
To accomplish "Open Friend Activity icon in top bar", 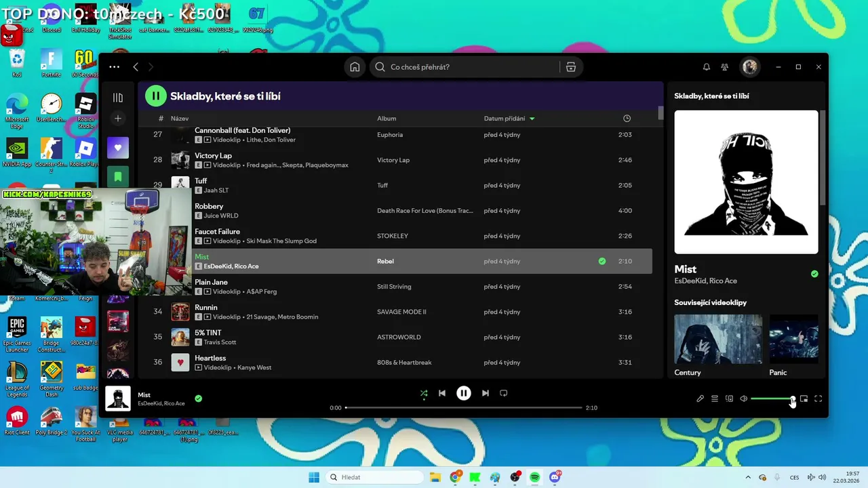I will click(x=725, y=67).
